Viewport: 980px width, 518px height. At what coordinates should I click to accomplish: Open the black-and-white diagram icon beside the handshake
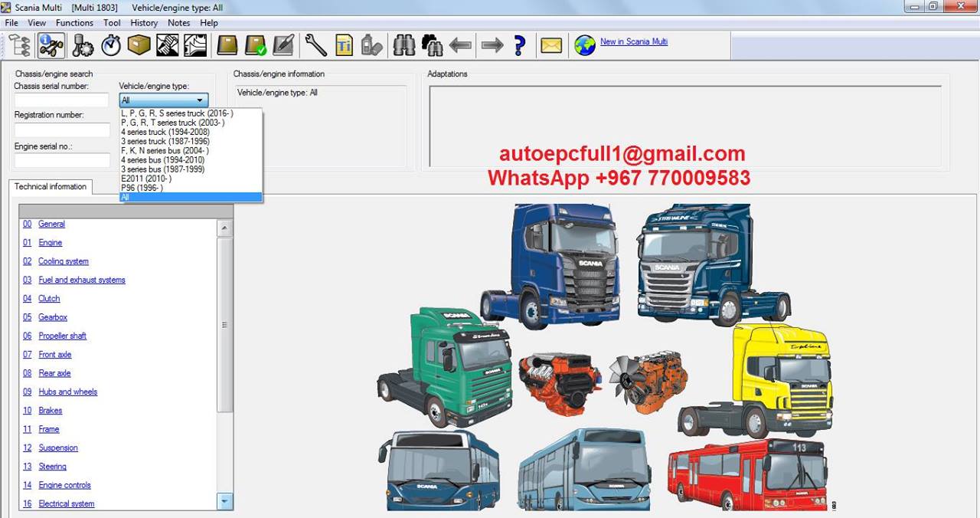(x=194, y=45)
